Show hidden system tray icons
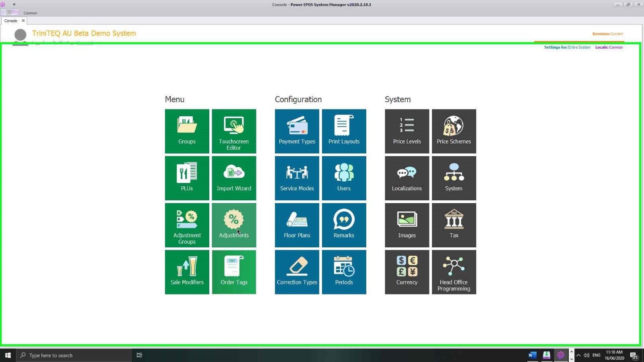Image resolution: width=644 pixels, height=362 pixels. click(x=578, y=355)
